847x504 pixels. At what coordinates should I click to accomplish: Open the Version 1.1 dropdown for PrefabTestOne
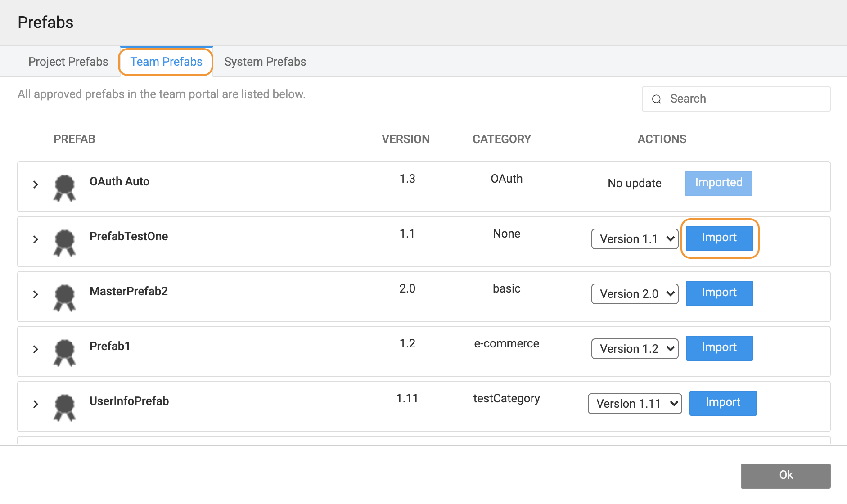[x=635, y=239]
